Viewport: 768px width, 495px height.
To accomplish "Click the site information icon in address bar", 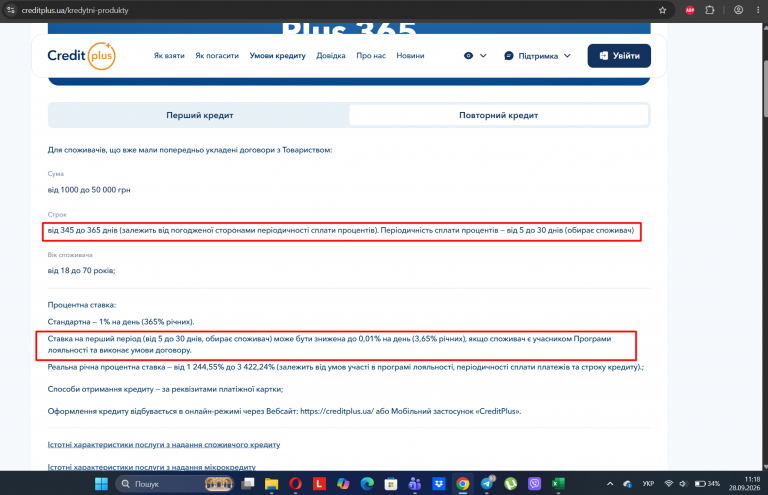I will point(11,10).
